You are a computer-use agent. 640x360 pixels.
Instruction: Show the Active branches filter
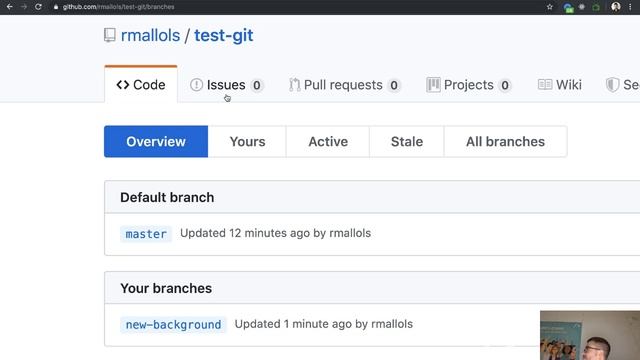[328, 142]
